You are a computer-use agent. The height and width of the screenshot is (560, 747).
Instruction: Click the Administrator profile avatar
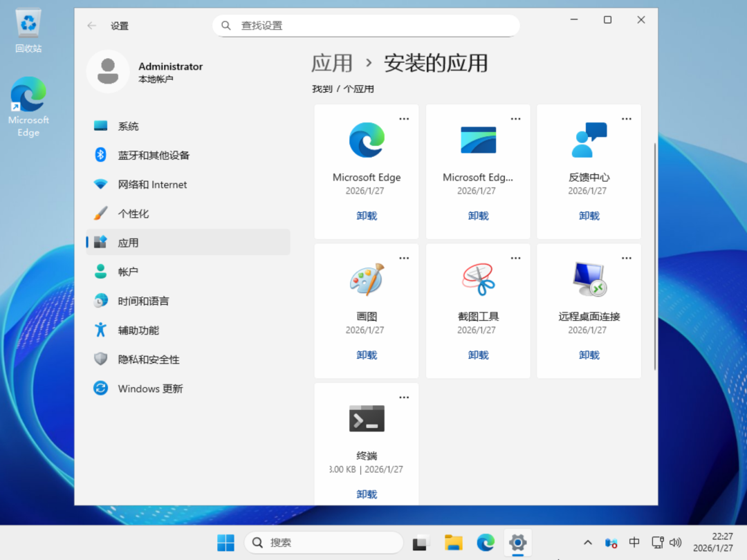tap(108, 71)
